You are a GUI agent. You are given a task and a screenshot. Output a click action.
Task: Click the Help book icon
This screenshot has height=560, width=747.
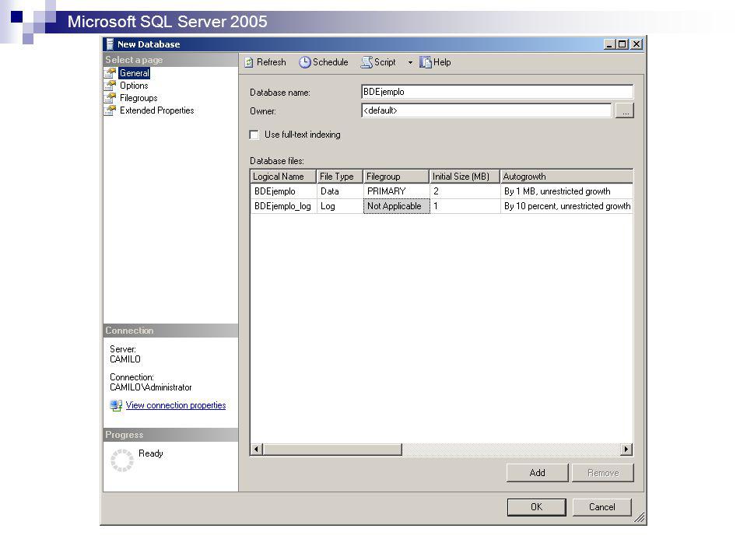pos(426,62)
